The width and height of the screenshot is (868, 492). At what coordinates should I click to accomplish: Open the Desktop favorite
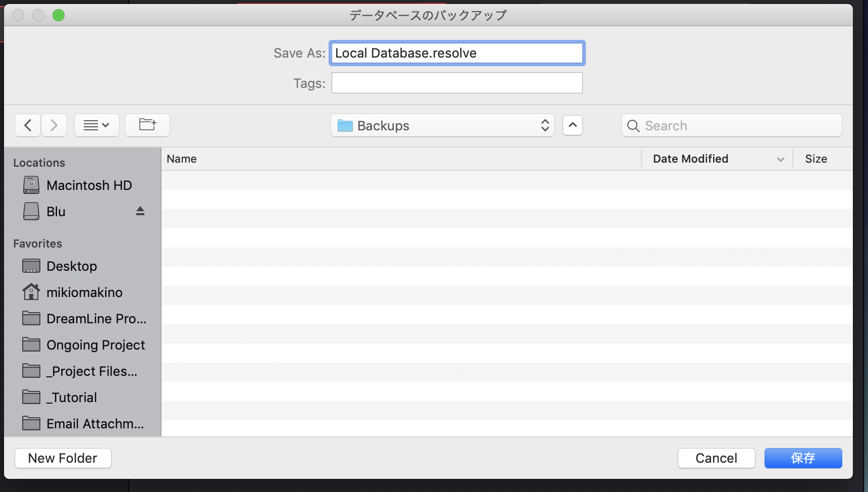(72, 266)
